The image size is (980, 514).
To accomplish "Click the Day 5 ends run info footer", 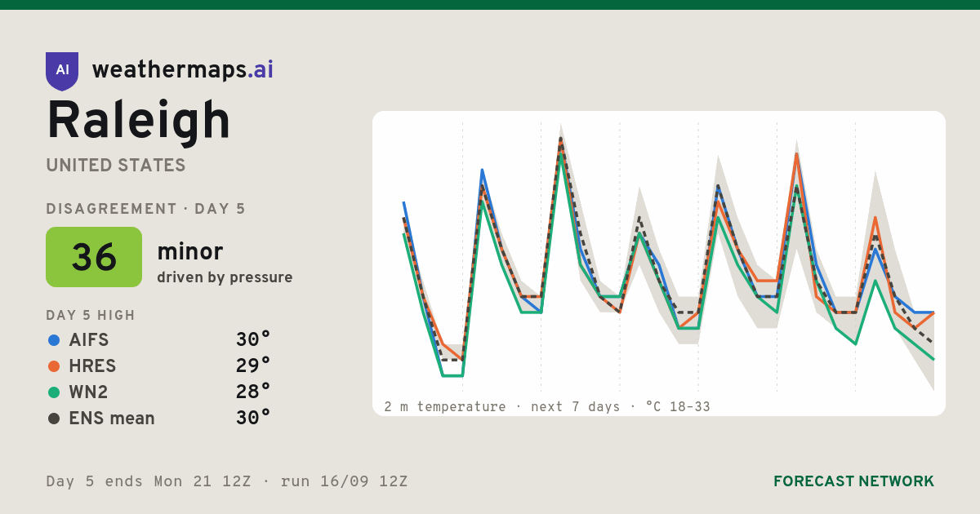I will coord(227,481).
